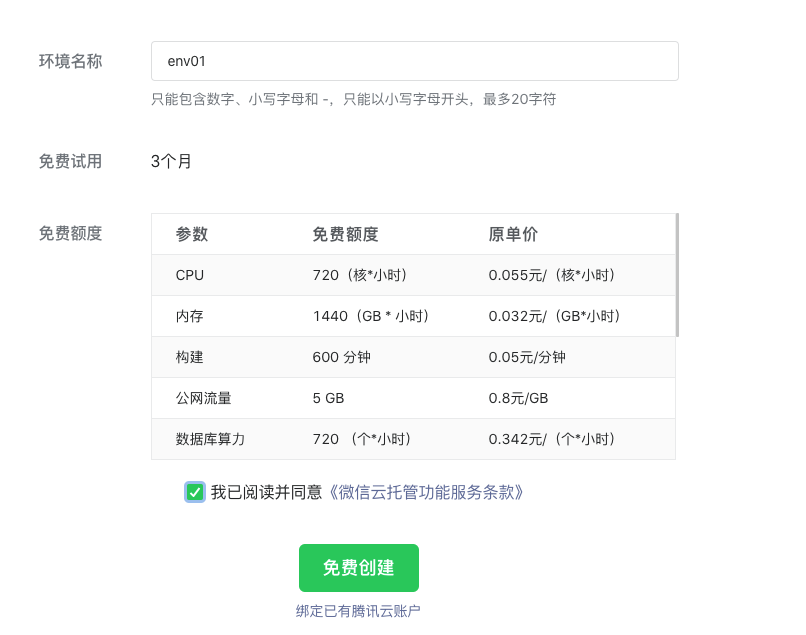
Task: Open the 微信云托管功能服务条款 link
Action: [x=426, y=492]
